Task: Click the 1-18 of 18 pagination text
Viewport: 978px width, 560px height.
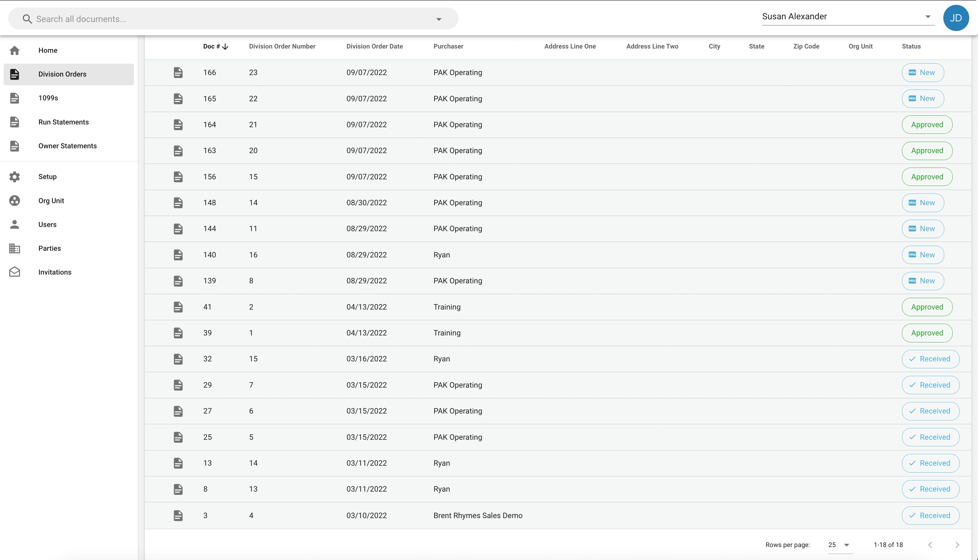Action: pyautogui.click(x=888, y=545)
